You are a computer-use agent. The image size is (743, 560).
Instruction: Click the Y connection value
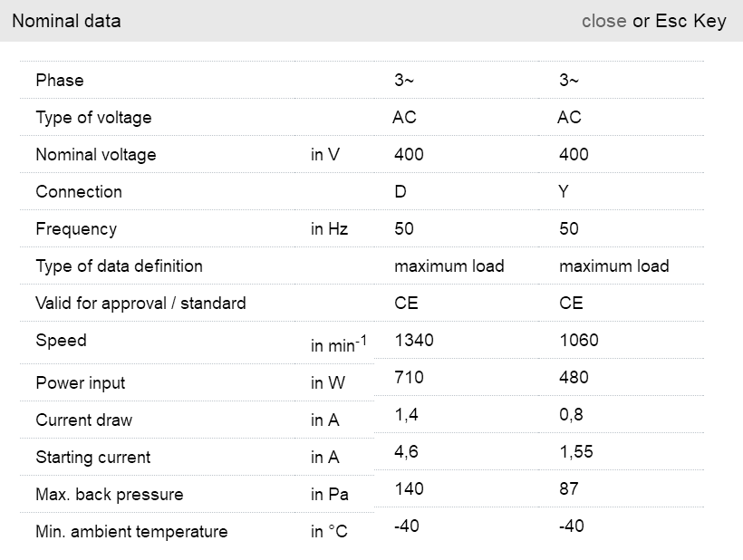pyautogui.click(x=564, y=192)
